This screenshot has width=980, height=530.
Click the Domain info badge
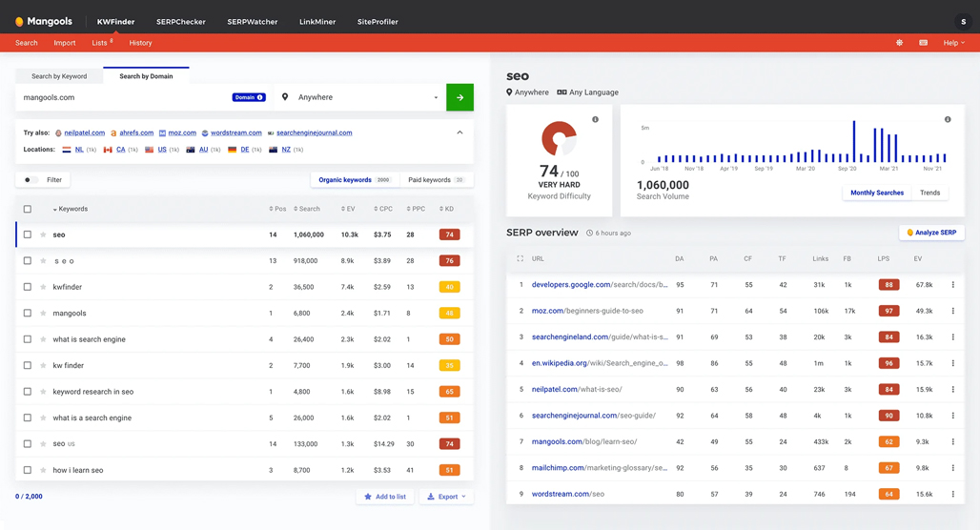tap(249, 97)
